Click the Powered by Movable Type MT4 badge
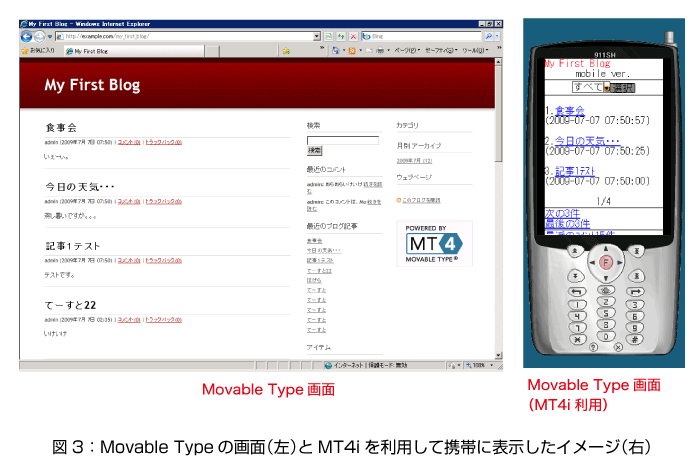Viewport: 700px width, 464px height. coord(434,244)
